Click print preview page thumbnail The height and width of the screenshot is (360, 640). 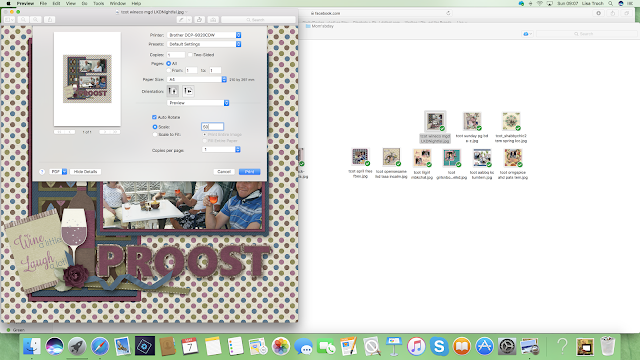point(87,79)
